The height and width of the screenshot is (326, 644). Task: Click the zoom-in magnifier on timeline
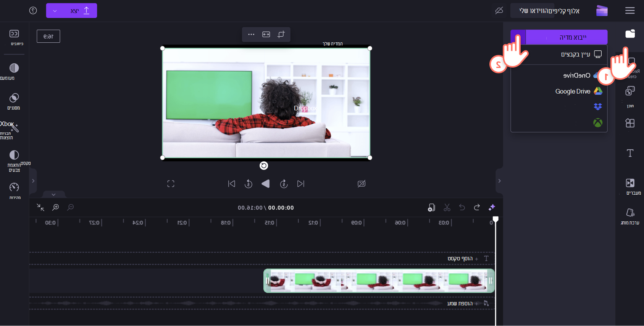[56, 207]
